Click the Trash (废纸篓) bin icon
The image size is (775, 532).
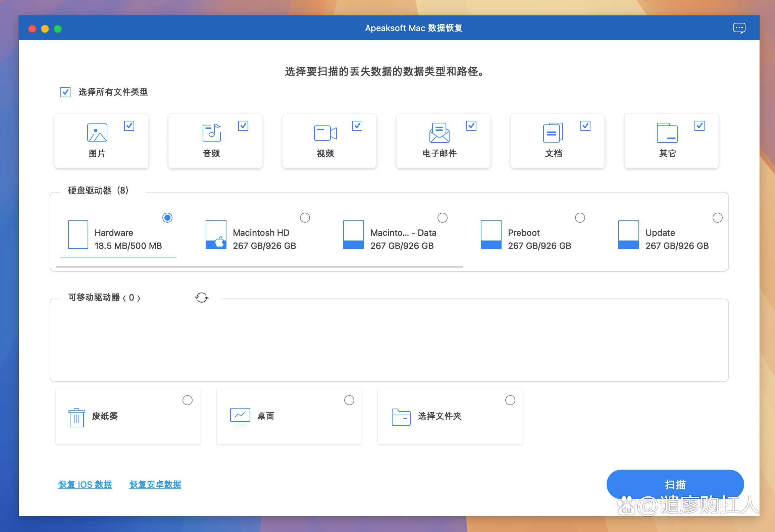pyautogui.click(x=77, y=418)
